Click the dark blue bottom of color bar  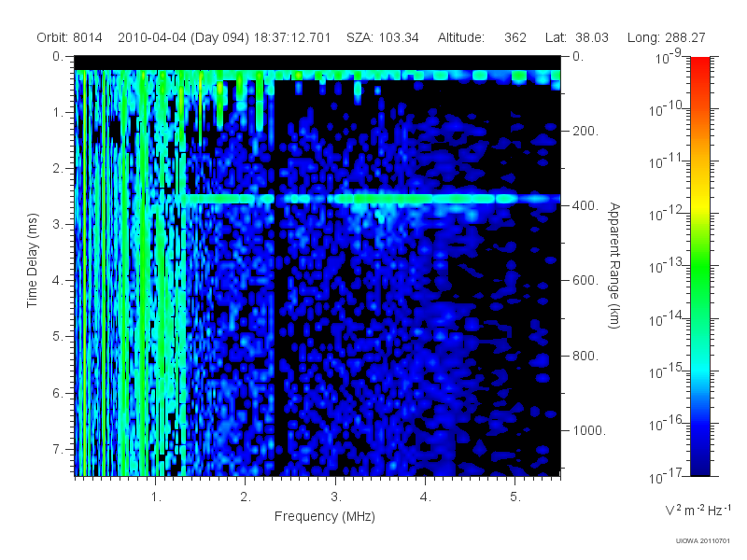[x=700, y=464]
